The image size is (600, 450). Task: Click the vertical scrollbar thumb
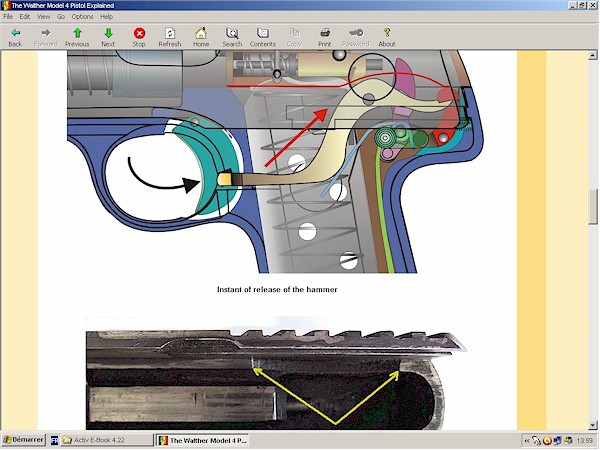593,207
